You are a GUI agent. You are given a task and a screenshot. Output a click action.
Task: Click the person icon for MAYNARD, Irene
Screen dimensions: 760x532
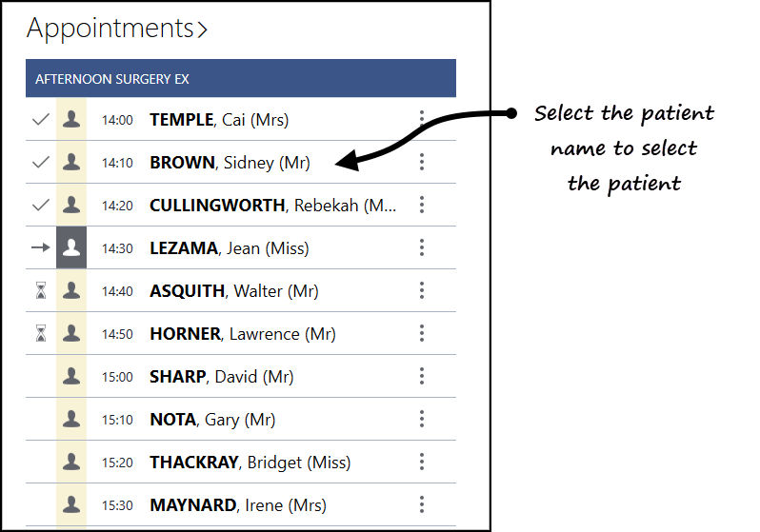(x=71, y=505)
